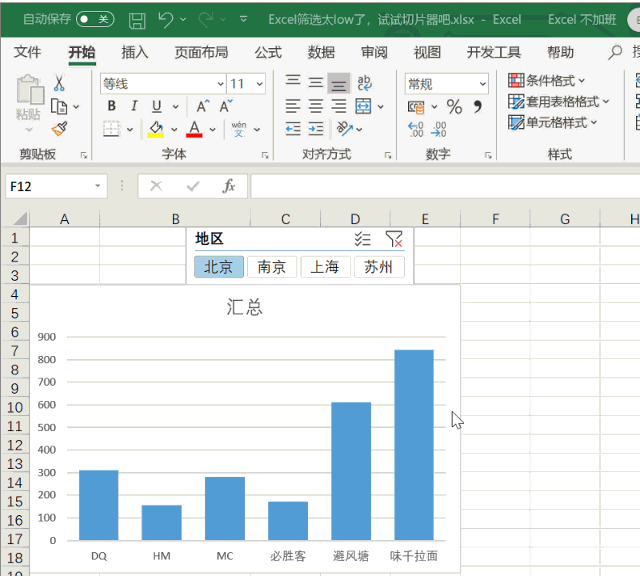Click the wén phonetic guide icon
This screenshot has height=576, width=640.
pyautogui.click(x=239, y=129)
